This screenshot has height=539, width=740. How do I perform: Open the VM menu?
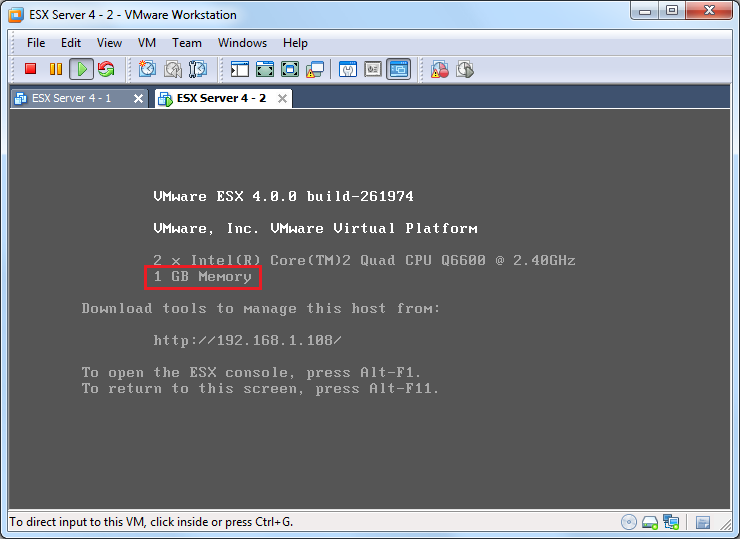[147, 43]
